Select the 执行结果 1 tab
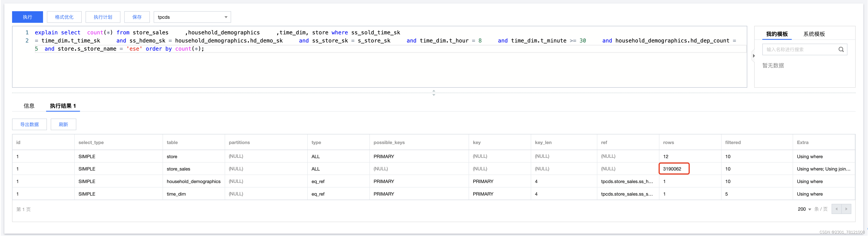This screenshot has width=868, height=236. [x=63, y=106]
